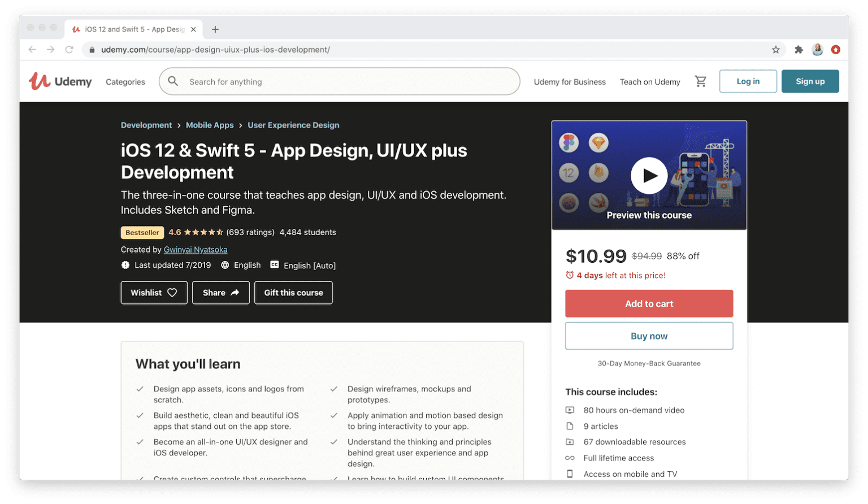Click the fourth rating star
This screenshot has height=504, width=868.
[212, 232]
